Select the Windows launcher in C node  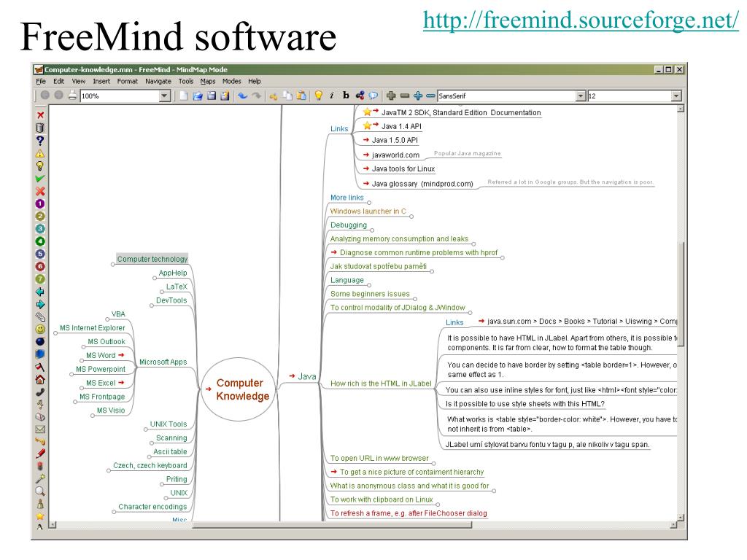(x=368, y=211)
